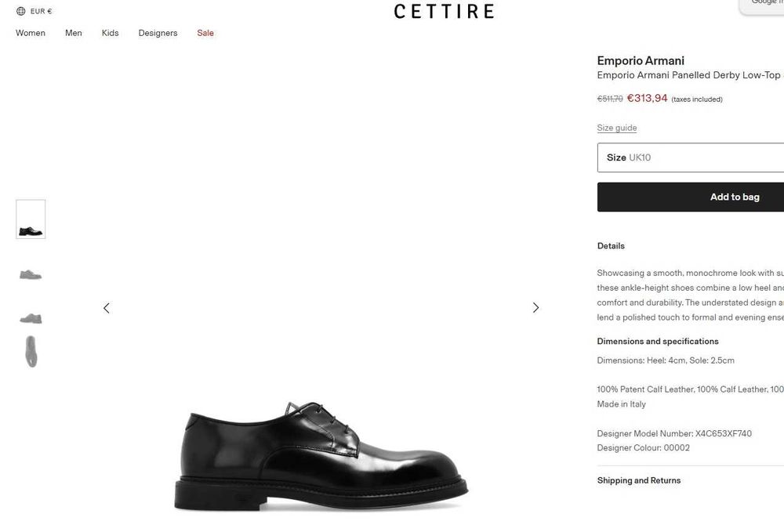Click the globe currency selector icon
The width and height of the screenshot is (784, 532).
pos(21,11)
